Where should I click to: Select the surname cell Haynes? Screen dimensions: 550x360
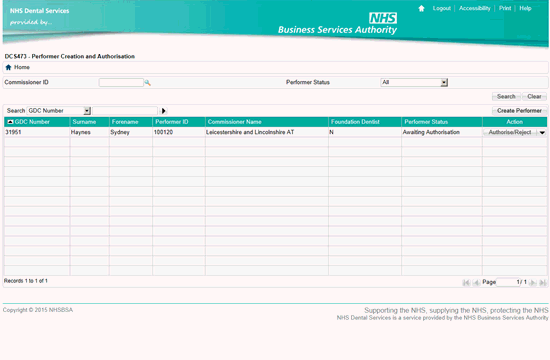pyautogui.click(x=89, y=132)
